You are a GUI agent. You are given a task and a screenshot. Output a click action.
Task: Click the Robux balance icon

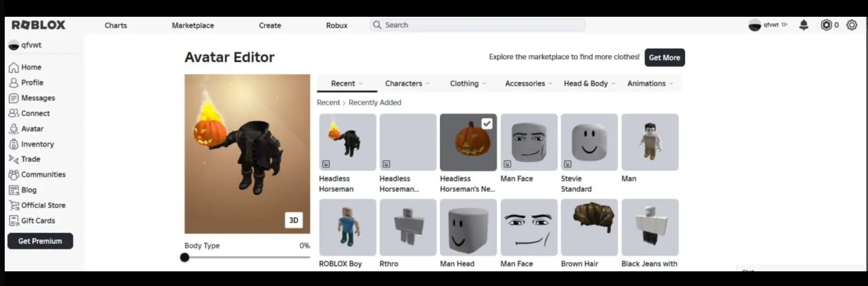click(x=826, y=25)
